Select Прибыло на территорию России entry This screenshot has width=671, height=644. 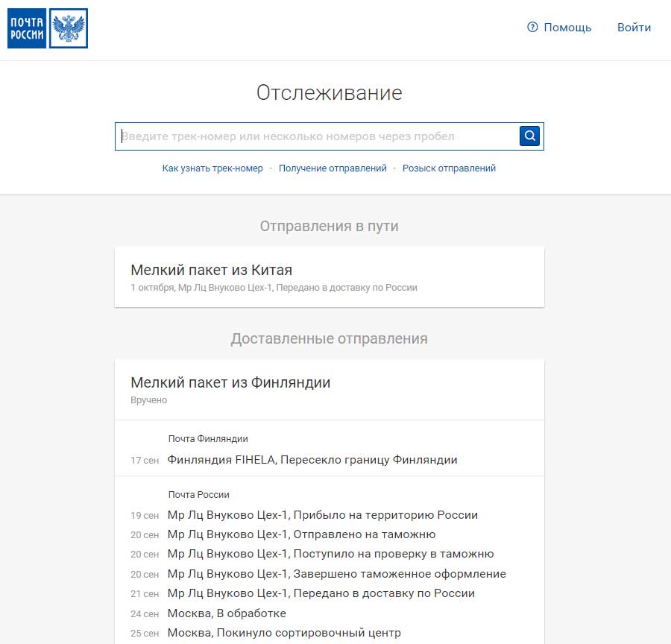[x=322, y=515]
